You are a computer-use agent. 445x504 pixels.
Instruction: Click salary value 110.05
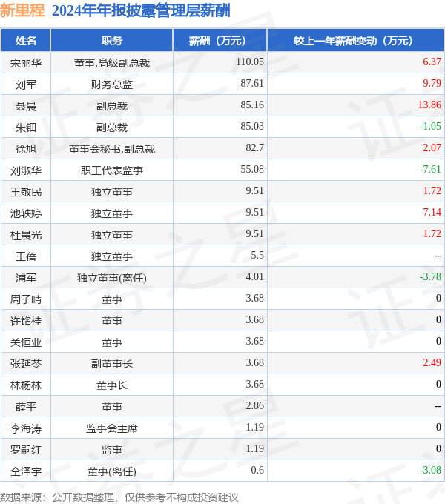(250, 62)
